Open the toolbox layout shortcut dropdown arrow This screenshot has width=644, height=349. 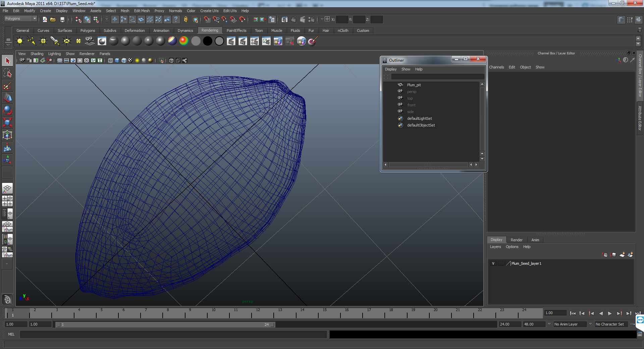[x=7, y=264]
